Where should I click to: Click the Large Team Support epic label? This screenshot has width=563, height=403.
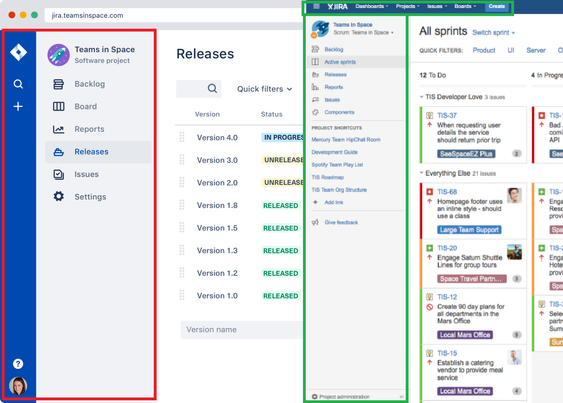(x=469, y=230)
